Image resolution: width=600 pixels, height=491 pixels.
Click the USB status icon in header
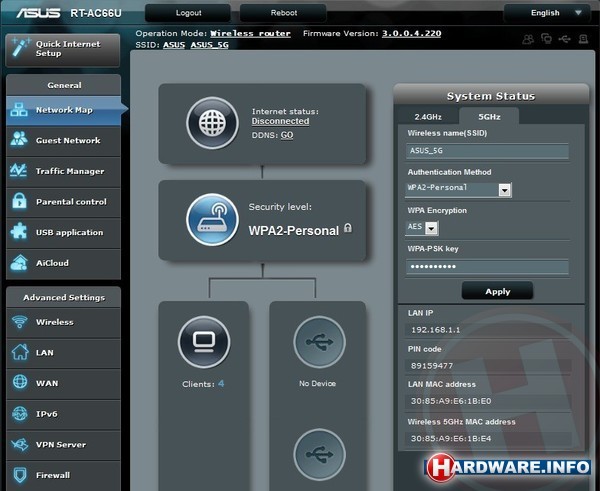564,39
